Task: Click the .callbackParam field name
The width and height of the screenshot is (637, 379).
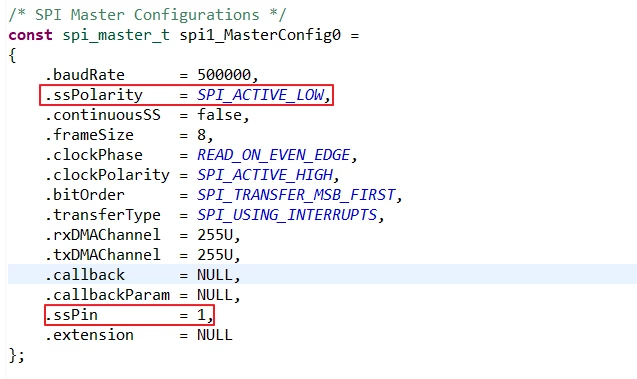Action: click(x=107, y=295)
